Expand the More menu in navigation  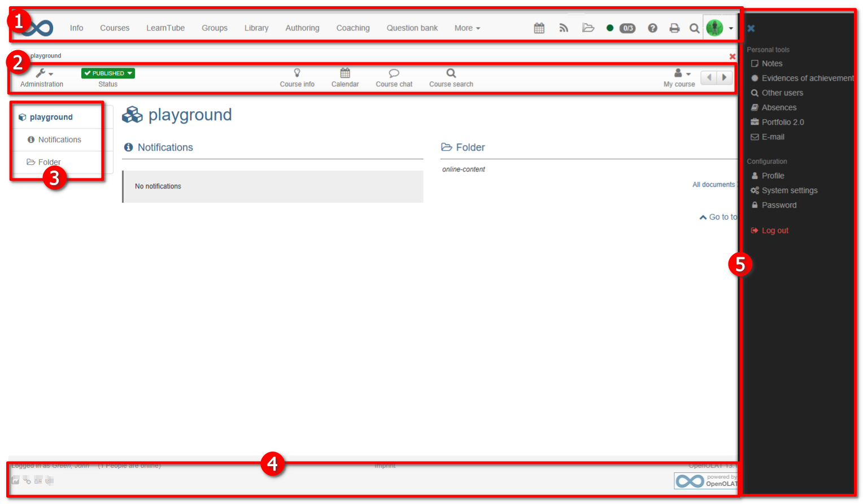467,28
